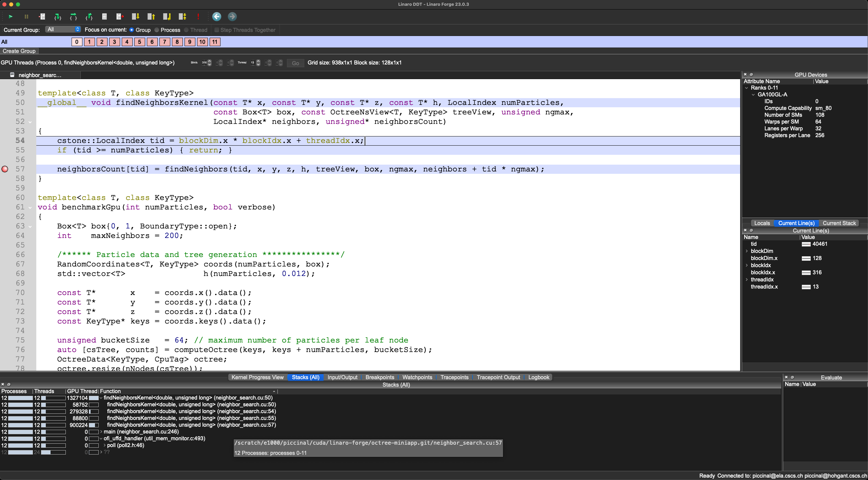
Task: Toggle the line 57 breakpoint marker
Action: (x=5, y=169)
